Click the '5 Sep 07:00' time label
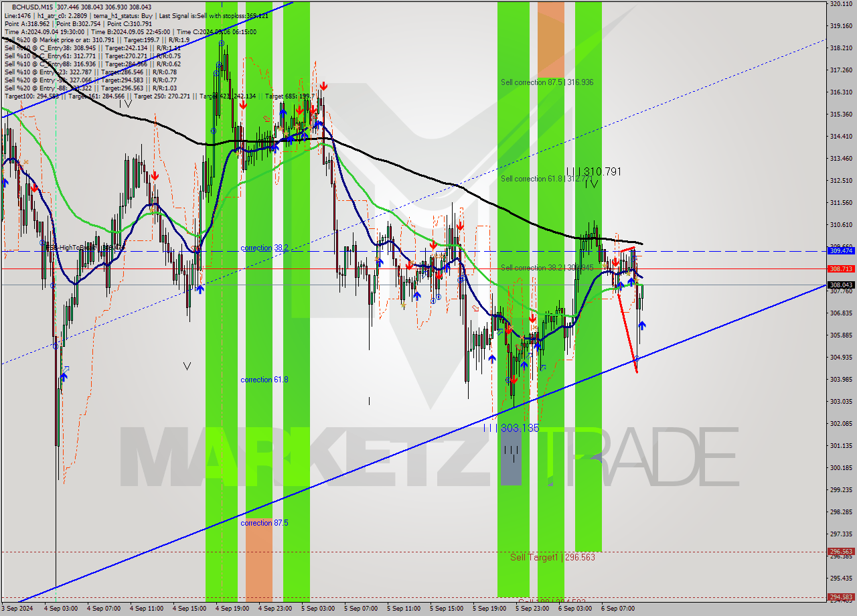Image resolution: width=857 pixels, height=616 pixels. click(362, 609)
